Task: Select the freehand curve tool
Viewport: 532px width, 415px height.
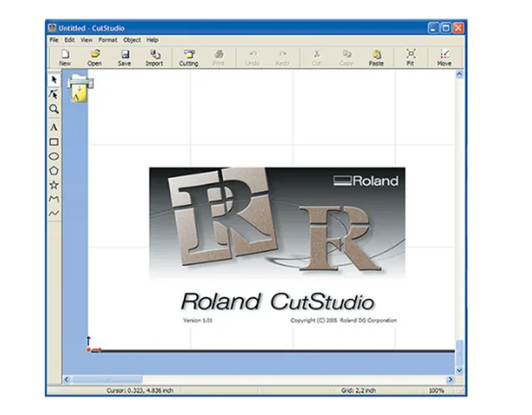Action: 54,213
